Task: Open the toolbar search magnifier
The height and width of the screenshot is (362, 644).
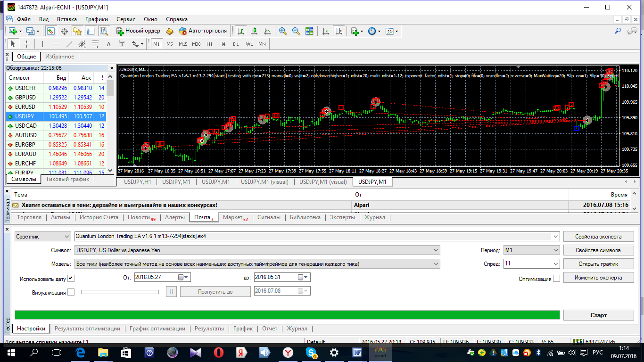Action: coord(618,31)
